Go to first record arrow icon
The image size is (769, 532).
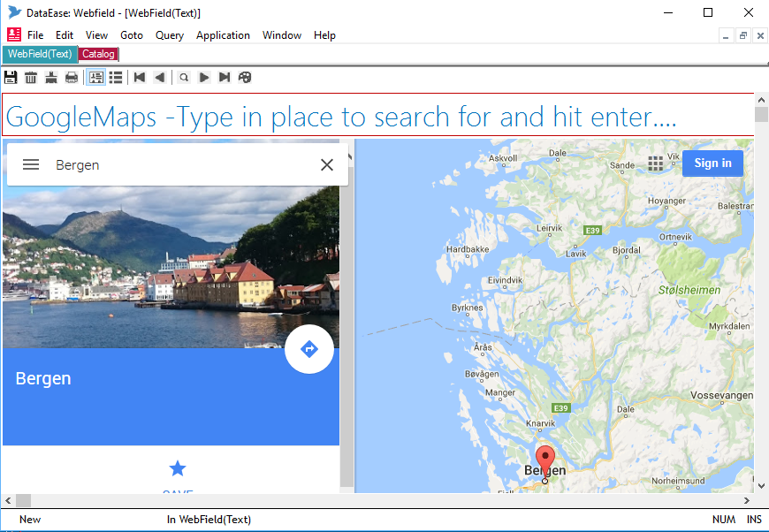coord(140,78)
